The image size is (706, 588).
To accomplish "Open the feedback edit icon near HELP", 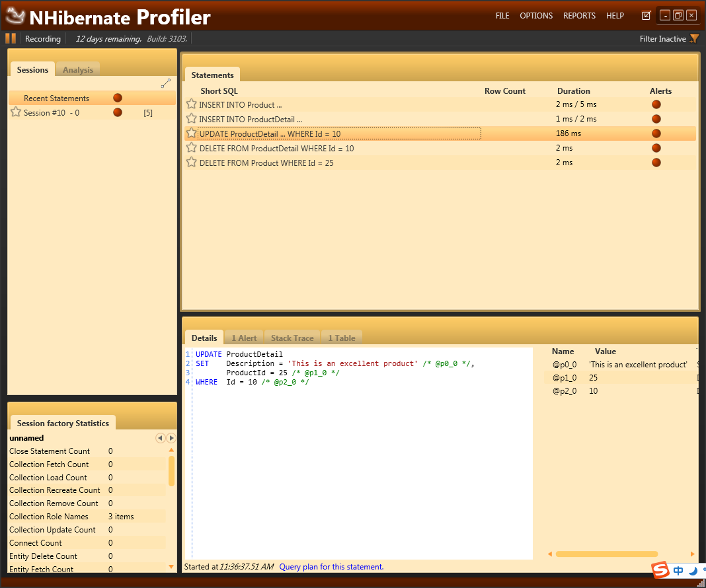I will click(646, 16).
